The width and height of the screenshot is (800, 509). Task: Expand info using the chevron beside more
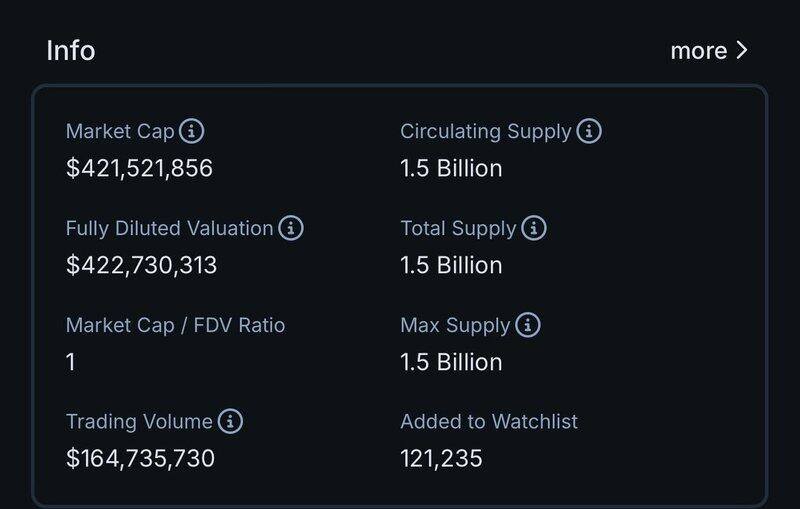(x=741, y=51)
